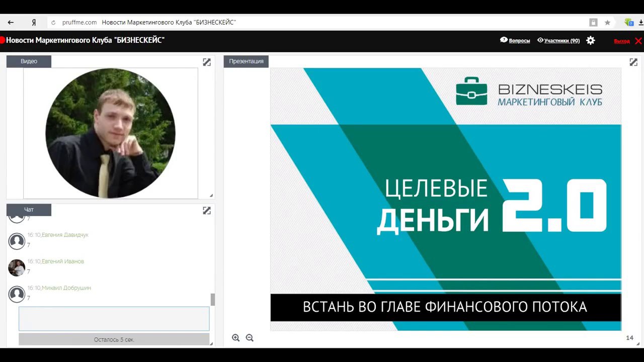Screen dimensions: 644x362
Task: Open the Yandex home button
Action: point(34,23)
